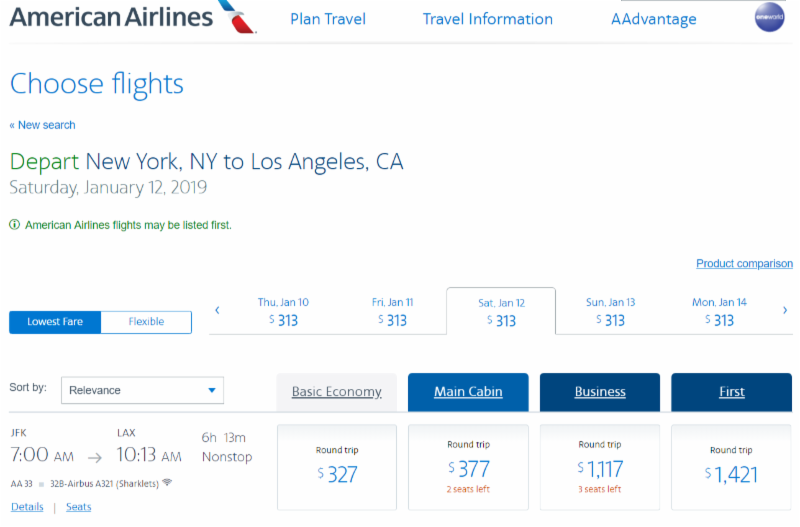This screenshot has height=527, width=800.
Task: Click the New search link
Action: tap(43, 125)
